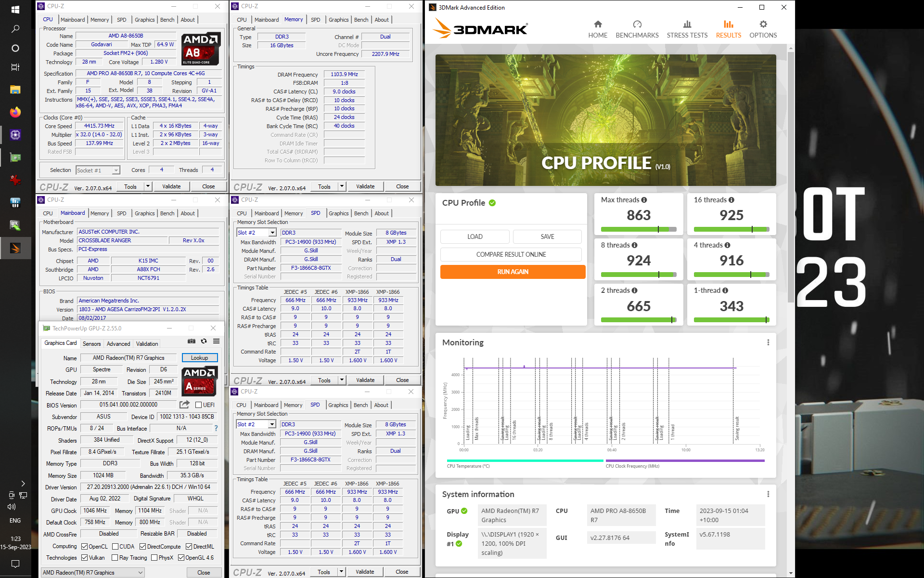Open 3DMark OPTIONS gear

click(763, 29)
